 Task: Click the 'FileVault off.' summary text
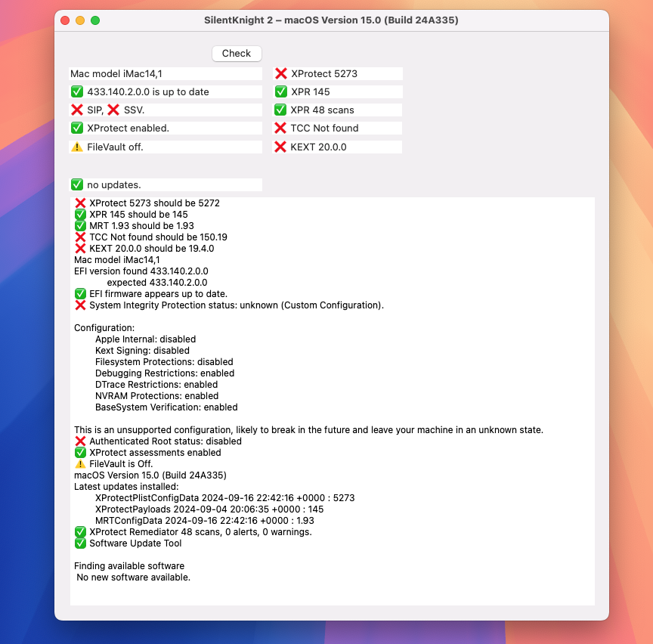tap(115, 147)
